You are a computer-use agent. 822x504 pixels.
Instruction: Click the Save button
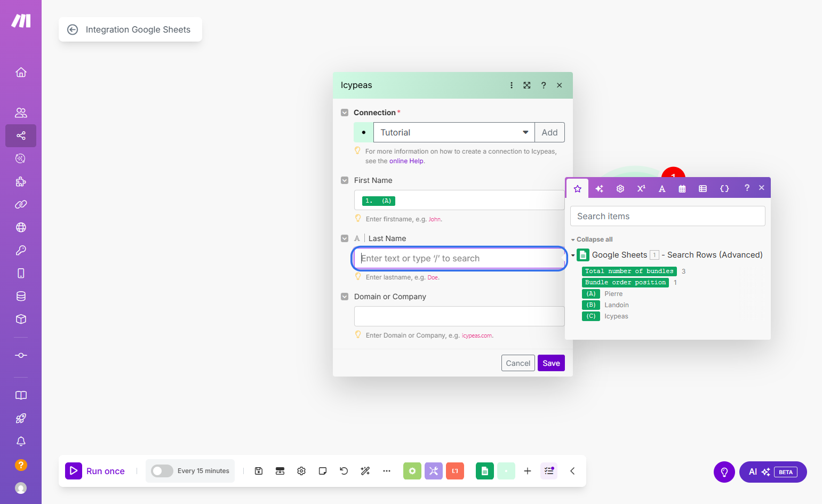[551, 363]
